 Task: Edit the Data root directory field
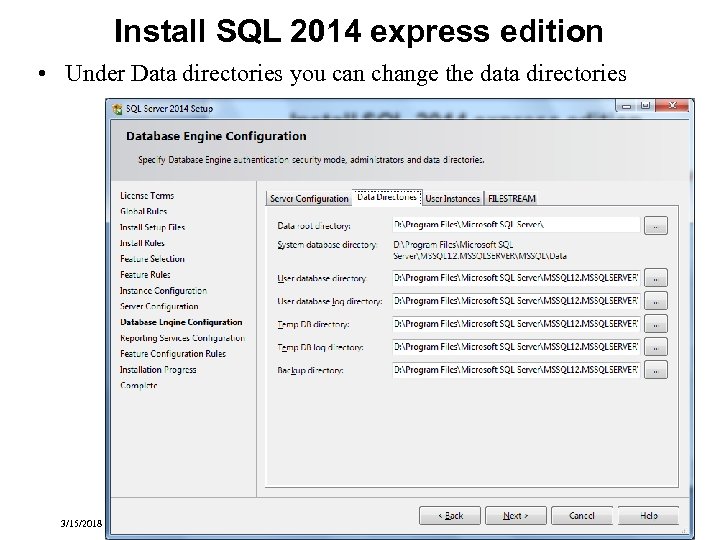(516, 225)
